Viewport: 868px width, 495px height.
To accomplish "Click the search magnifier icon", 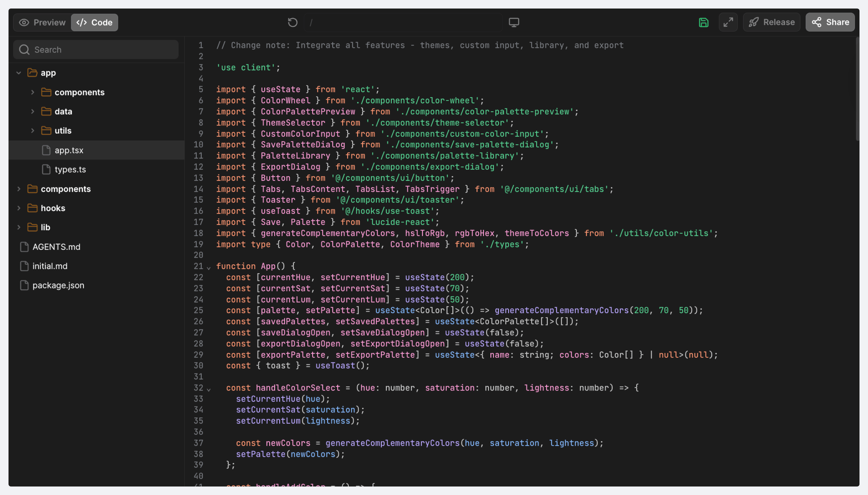I will tap(24, 50).
